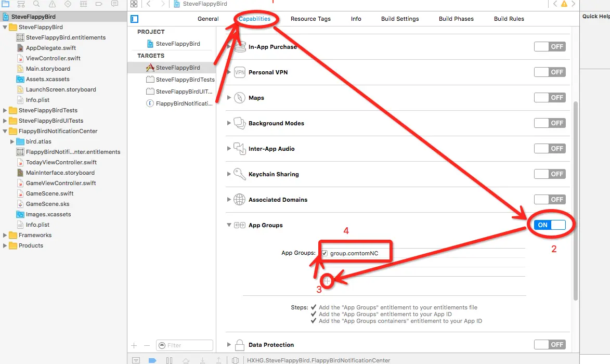Enable the Maps capability switch
The width and height of the screenshot is (610, 364).
(x=550, y=98)
